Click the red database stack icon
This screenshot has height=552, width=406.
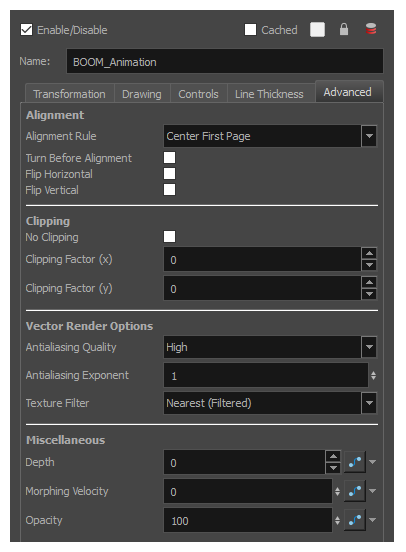coord(371,30)
